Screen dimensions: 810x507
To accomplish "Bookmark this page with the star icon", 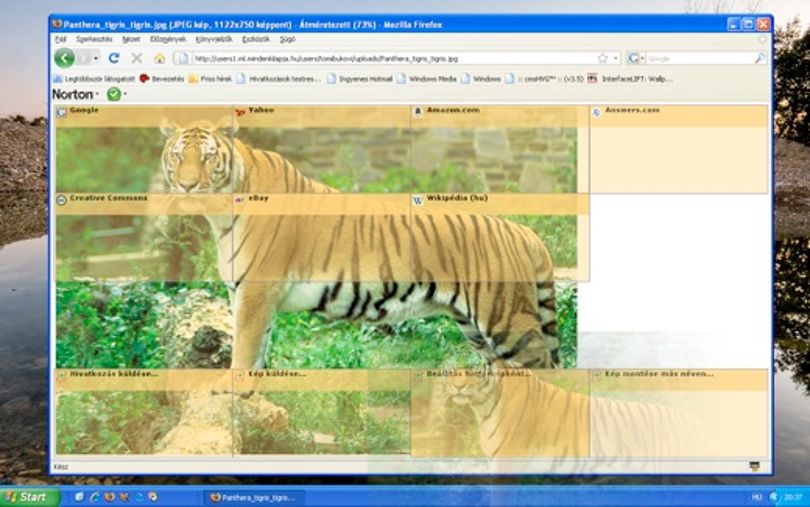I will (x=602, y=58).
